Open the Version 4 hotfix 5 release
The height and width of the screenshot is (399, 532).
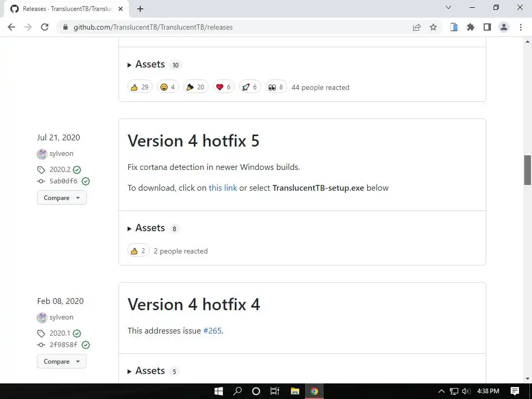tap(193, 141)
